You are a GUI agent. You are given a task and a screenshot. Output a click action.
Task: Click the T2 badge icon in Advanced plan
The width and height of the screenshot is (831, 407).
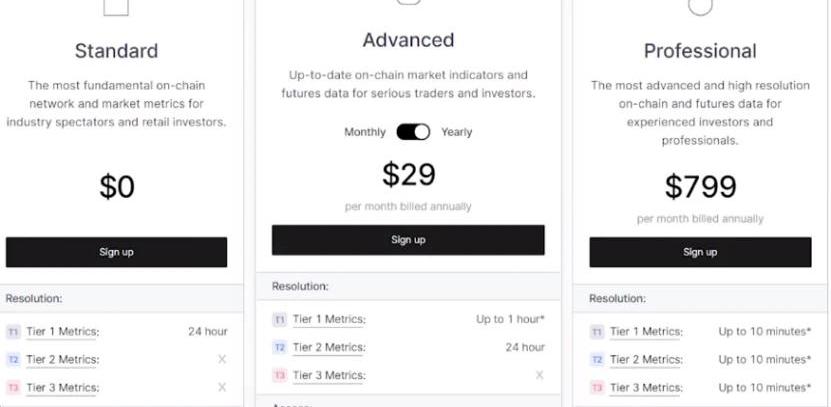pyautogui.click(x=280, y=348)
